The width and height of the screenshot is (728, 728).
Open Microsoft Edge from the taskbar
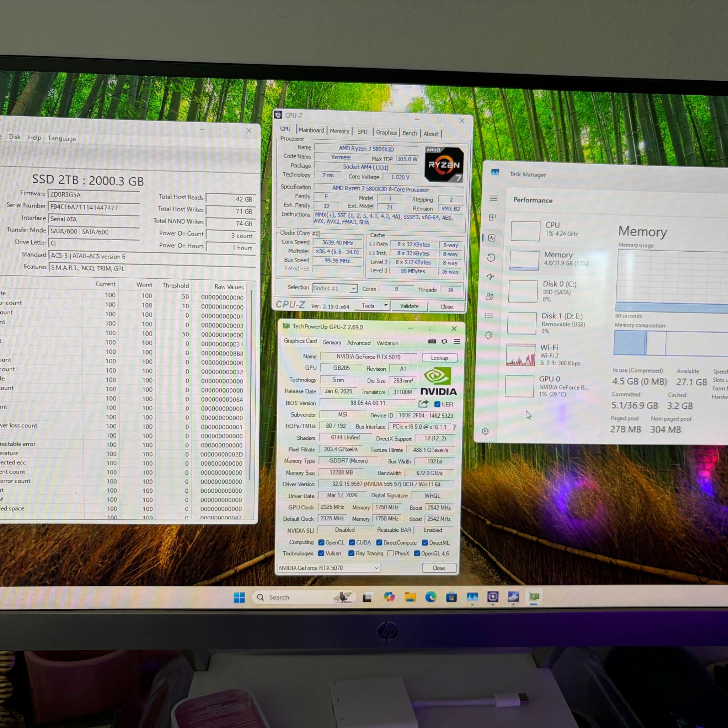click(431, 597)
